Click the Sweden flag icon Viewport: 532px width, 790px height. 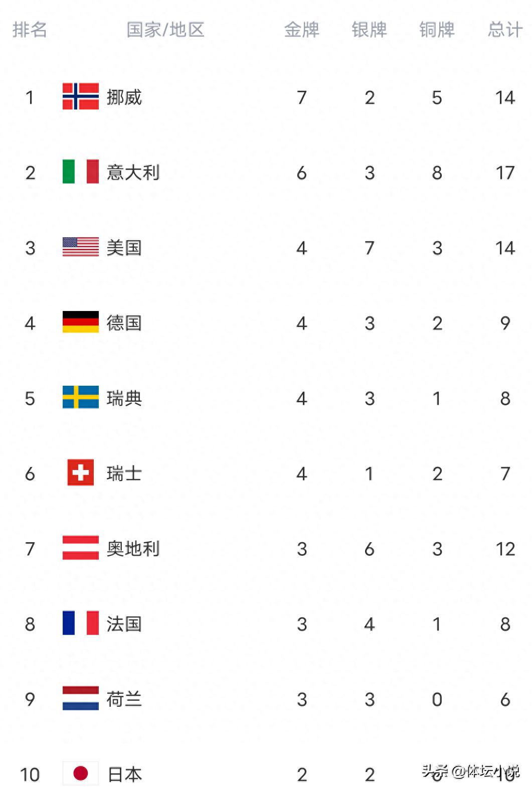pos(80,397)
